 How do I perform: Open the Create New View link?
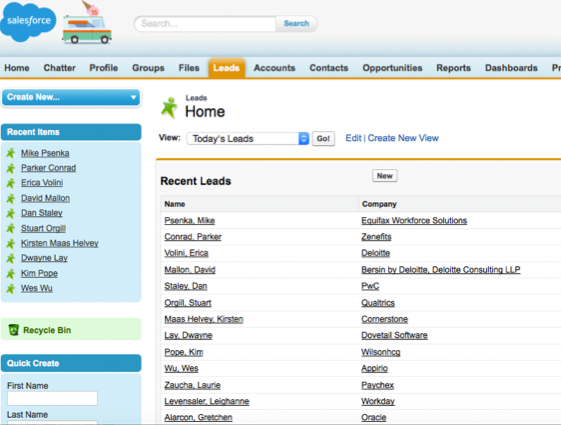403,138
